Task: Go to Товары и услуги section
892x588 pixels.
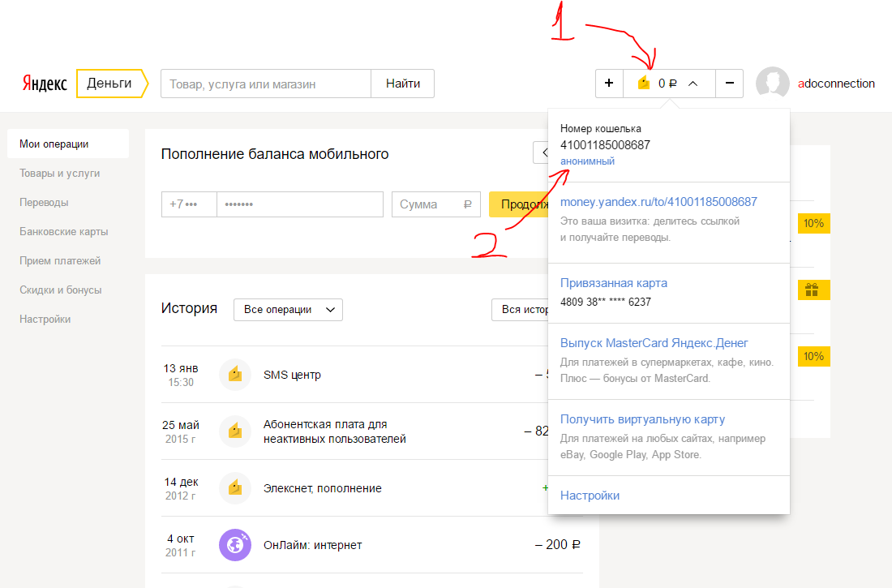Action: 60,173
